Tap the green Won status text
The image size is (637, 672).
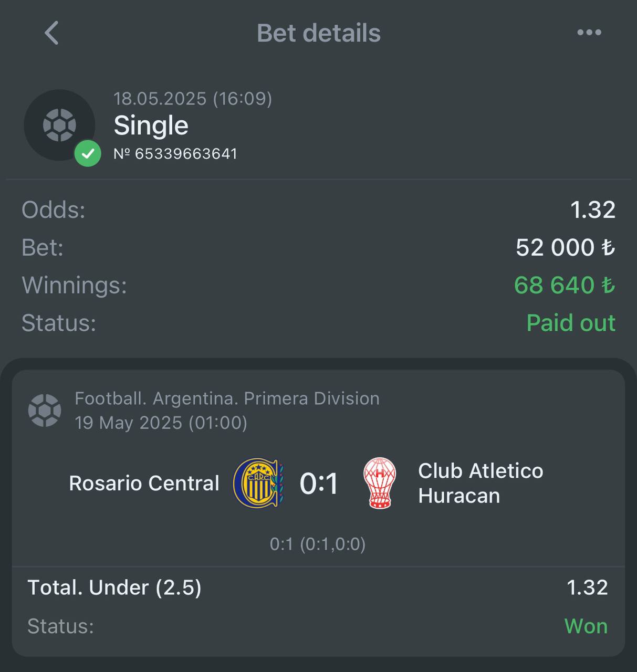(586, 626)
